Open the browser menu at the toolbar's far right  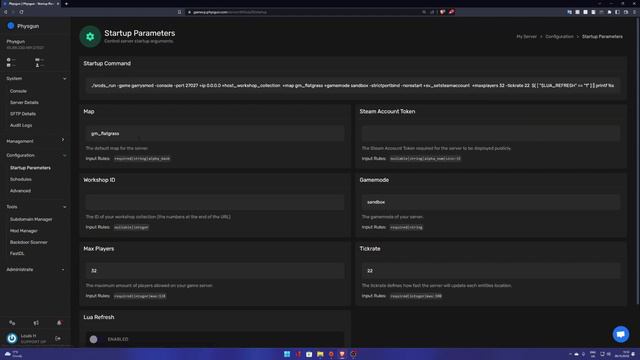pos(634,12)
